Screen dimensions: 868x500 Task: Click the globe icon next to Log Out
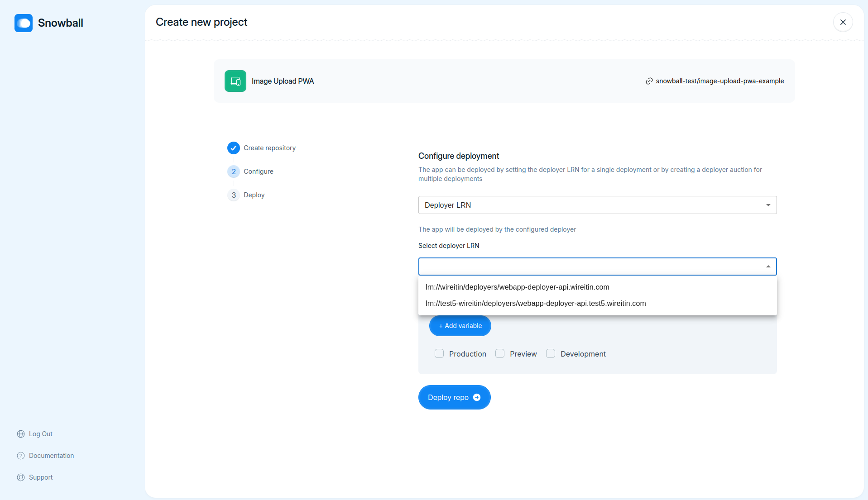(21, 434)
